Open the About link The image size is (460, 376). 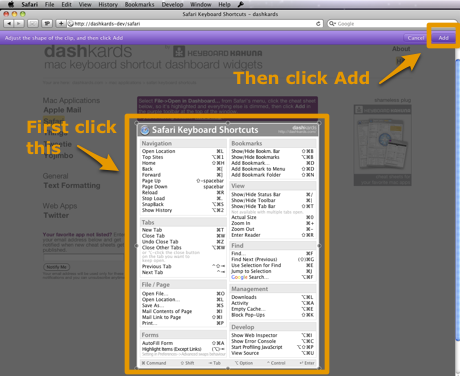tap(401, 49)
